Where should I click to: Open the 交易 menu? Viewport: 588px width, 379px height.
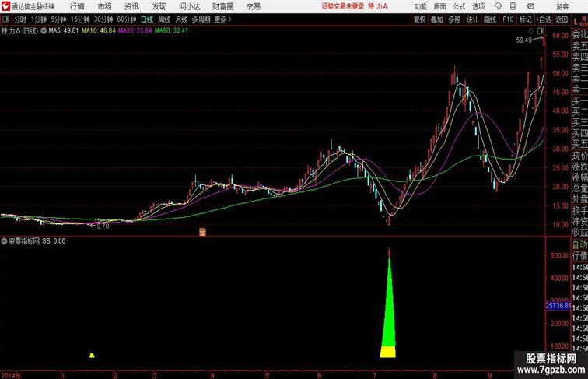pyautogui.click(x=253, y=6)
